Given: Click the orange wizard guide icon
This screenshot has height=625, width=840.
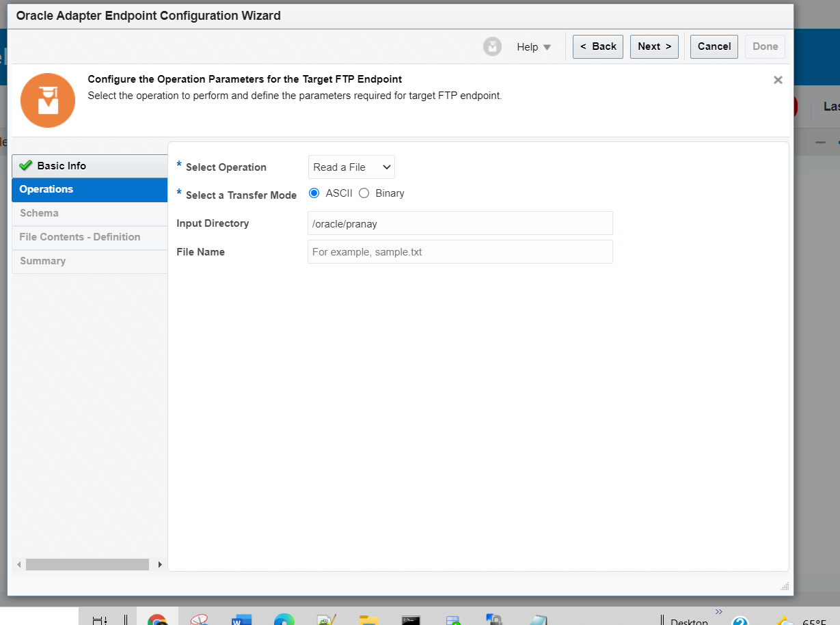Looking at the screenshot, I should 48,100.
